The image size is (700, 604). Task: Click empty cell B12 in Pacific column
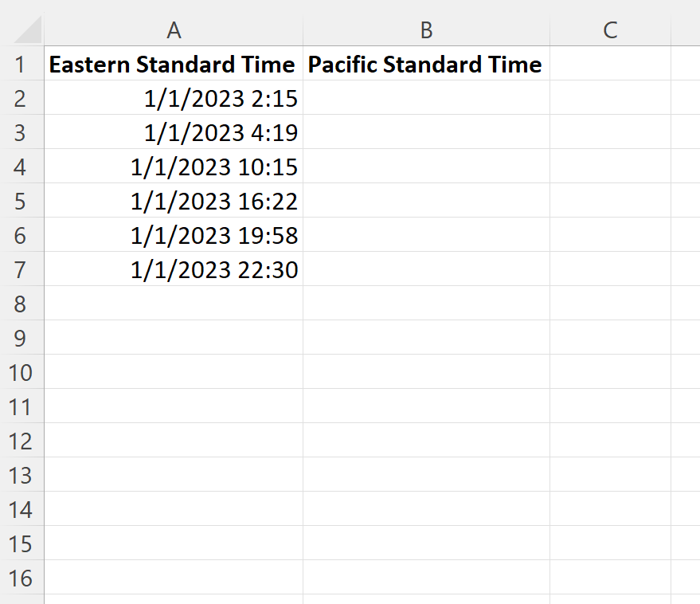426,441
